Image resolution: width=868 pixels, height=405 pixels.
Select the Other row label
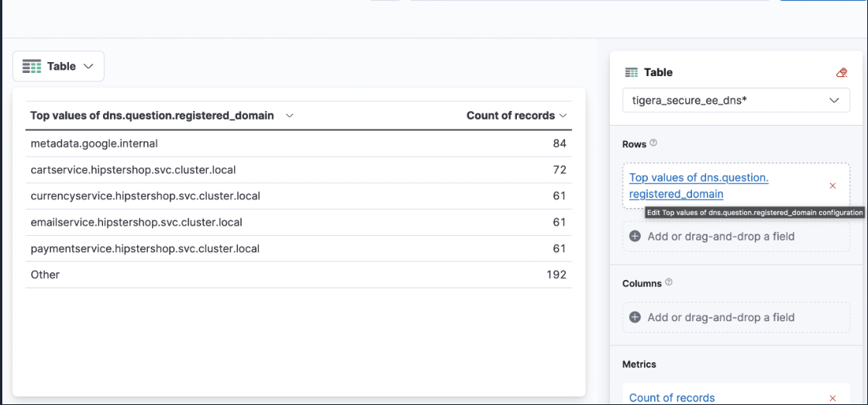tap(46, 274)
